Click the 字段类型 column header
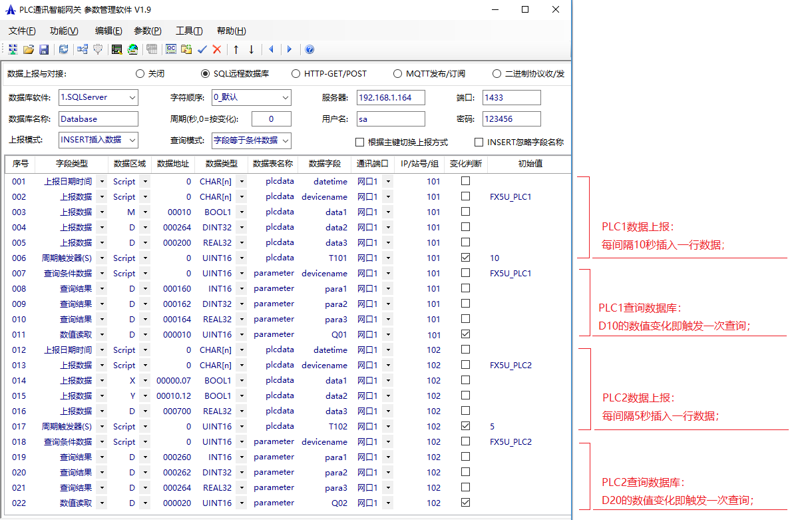The height and width of the screenshot is (520, 812). (x=71, y=164)
